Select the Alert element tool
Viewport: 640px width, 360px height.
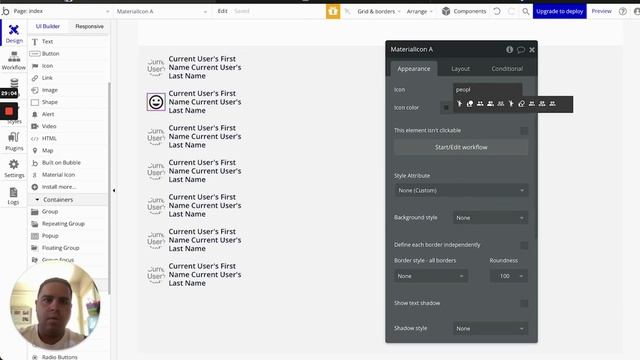point(48,114)
